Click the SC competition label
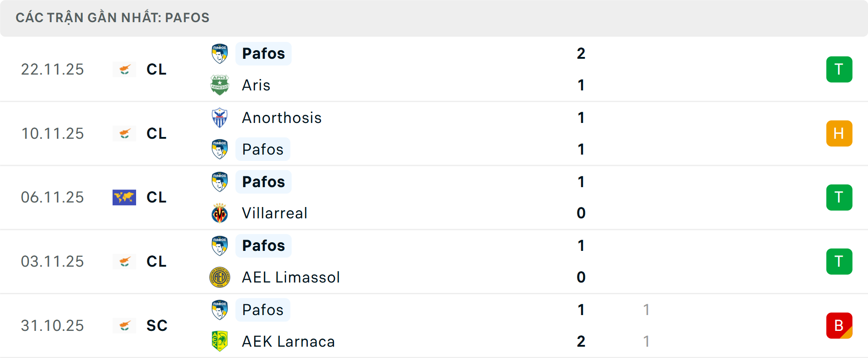The image size is (868, 358). coord(157,325)
